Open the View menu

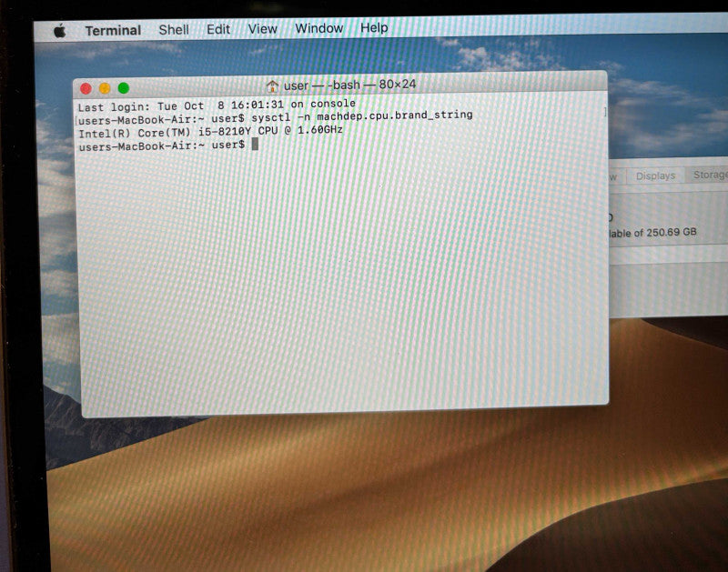pyautogui.click(x=262, y=29)
